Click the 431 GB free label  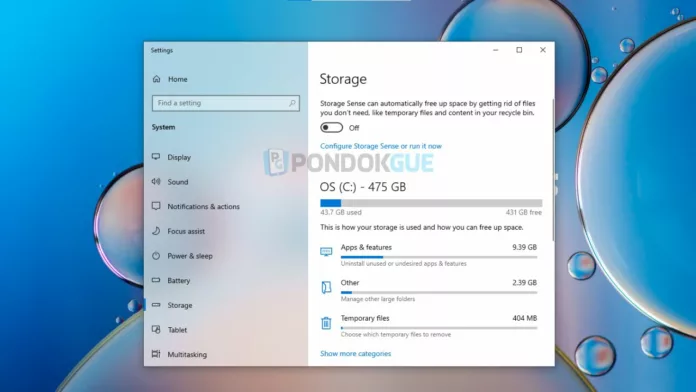[x=524, y=212]
